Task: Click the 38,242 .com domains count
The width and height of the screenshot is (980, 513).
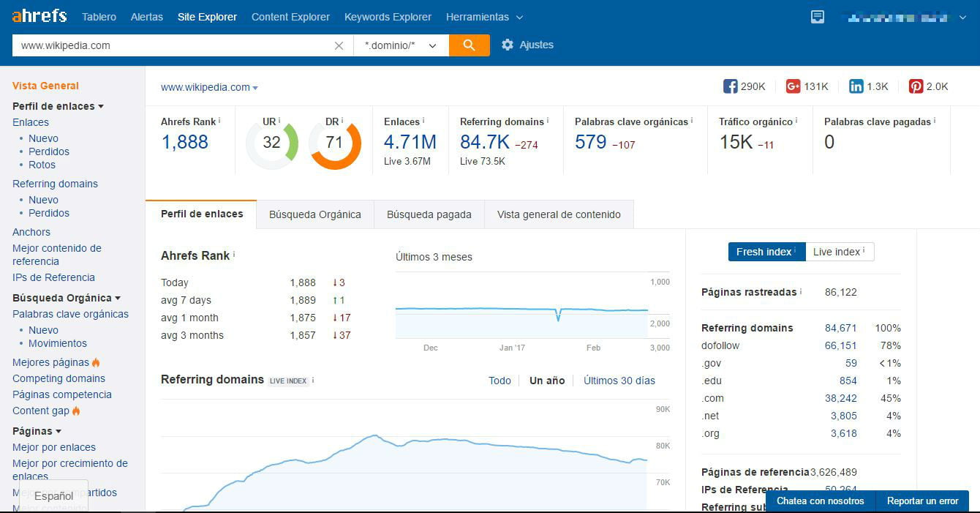Action: click(x=841, y=398)
